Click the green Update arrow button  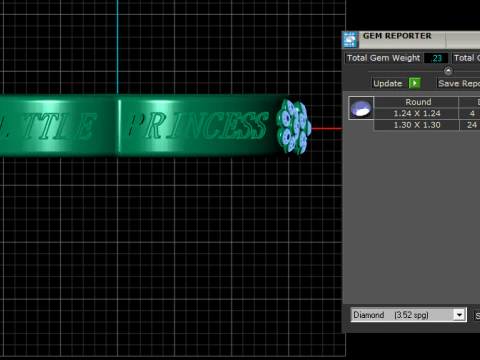(415, 83)
